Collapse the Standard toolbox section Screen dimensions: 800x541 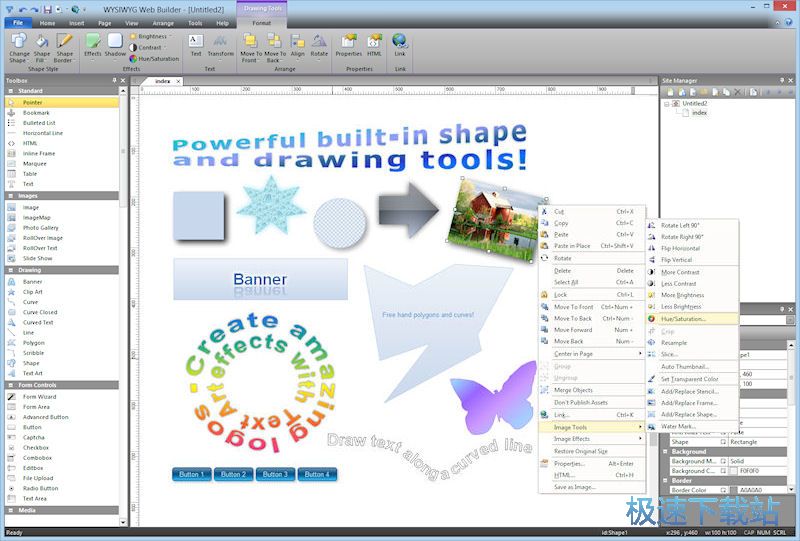(x=10, y=91)
